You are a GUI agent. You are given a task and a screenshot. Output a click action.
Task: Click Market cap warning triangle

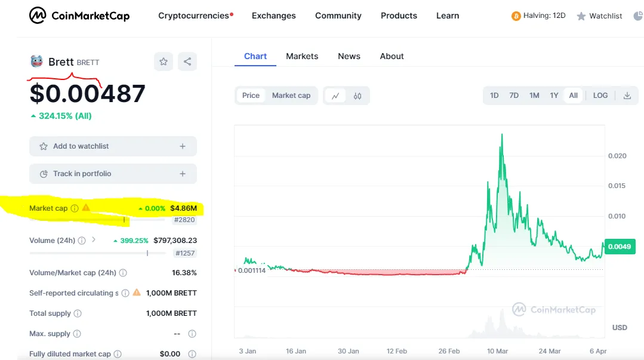(86, 208)
